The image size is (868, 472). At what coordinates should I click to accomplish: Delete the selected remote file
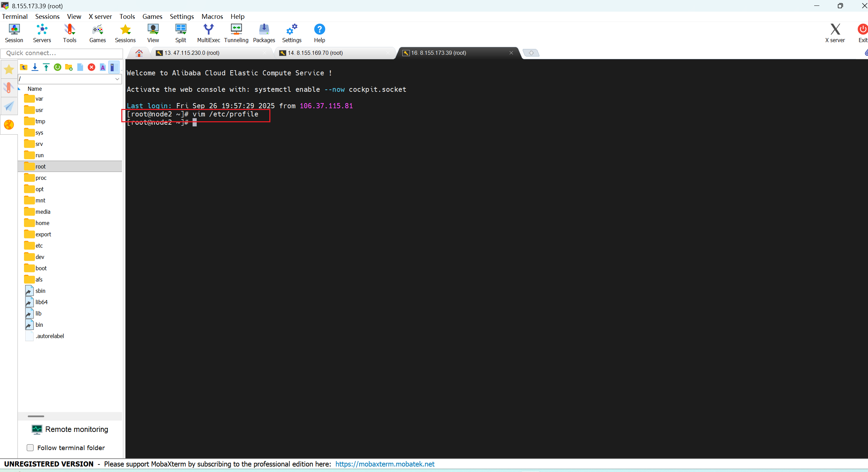tap(91, 67)
